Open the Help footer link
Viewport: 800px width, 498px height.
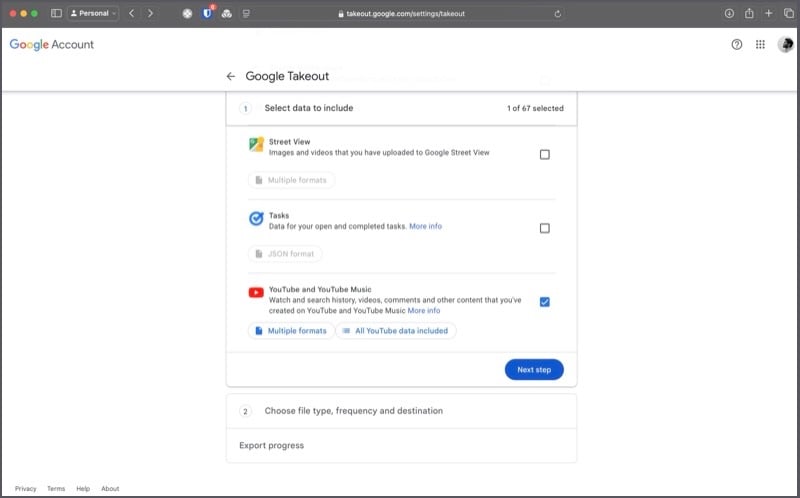coord(83,488)
